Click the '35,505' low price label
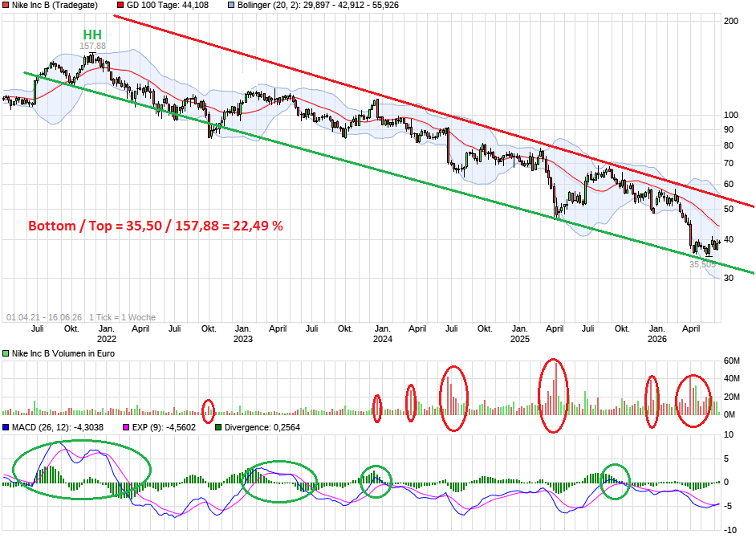The height and width of the screenshot is (538, 756). click(702, 264)
